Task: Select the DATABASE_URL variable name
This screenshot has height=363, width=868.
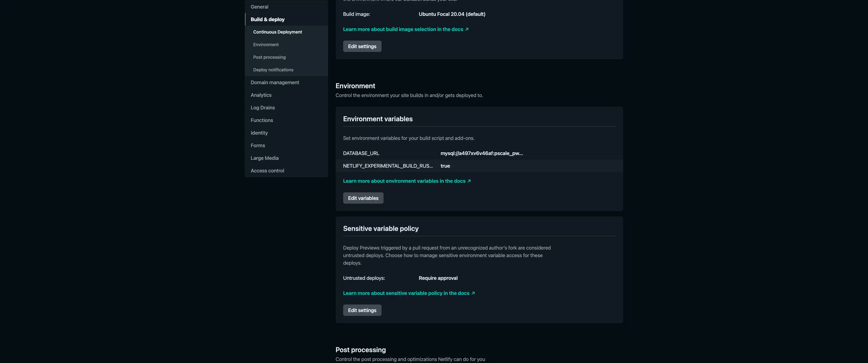Action: tap(361, 153)
